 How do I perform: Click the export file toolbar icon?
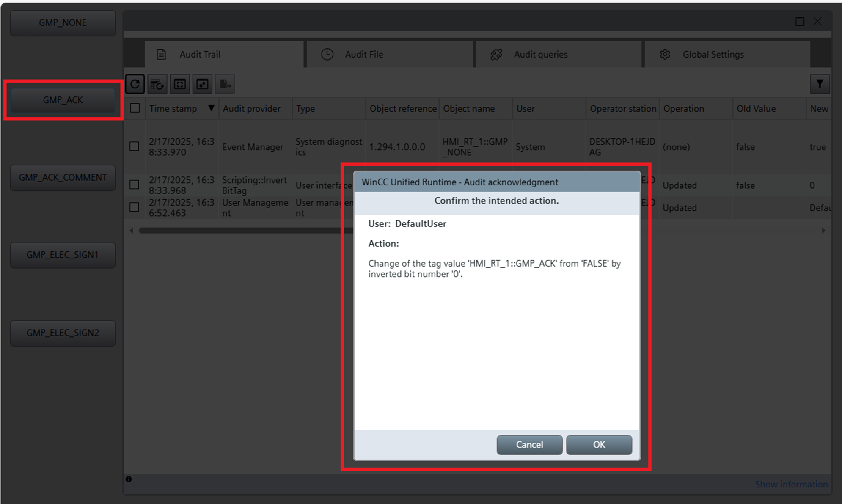tap(225, 84)
